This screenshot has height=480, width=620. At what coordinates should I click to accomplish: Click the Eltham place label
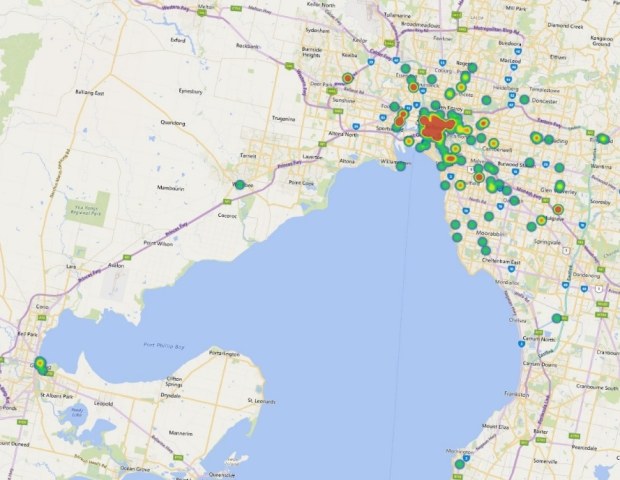click(x=558, y=57)
